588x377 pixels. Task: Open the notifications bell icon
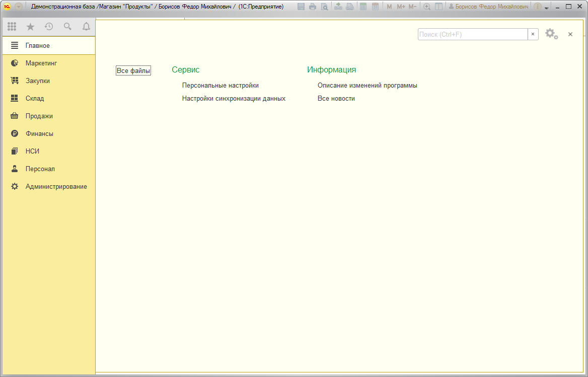(86, 26)
